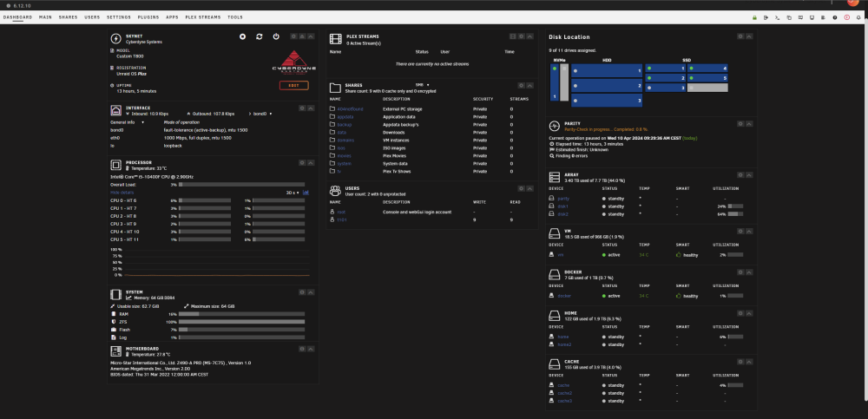868x419 pixels.
Task: Open the terminal icon in the top bar
Action: pyautogui.click(x=778, y=17)
